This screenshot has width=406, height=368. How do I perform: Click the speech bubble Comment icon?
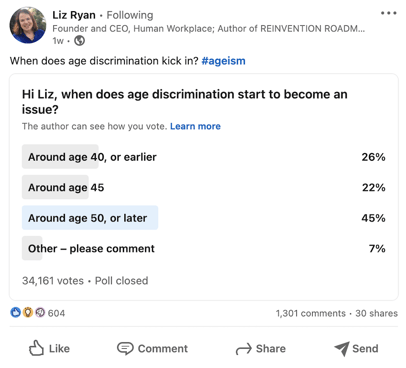pyautogui.click(x=125, y=349)
